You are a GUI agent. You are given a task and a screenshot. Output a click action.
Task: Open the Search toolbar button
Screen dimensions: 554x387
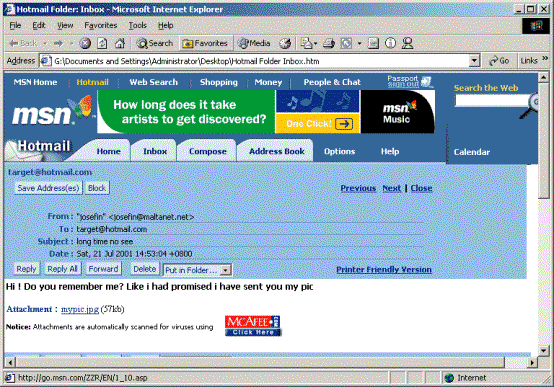click(x=155, y=43)
